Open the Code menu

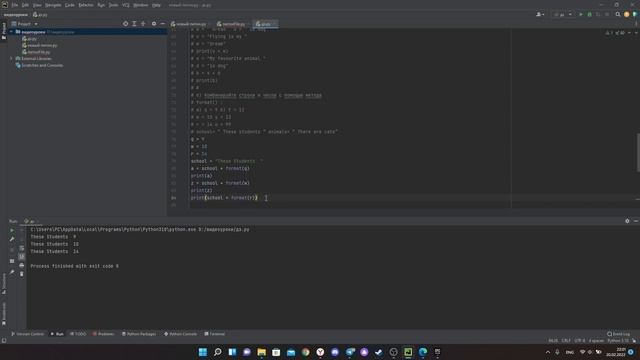[x=70, y=5]
